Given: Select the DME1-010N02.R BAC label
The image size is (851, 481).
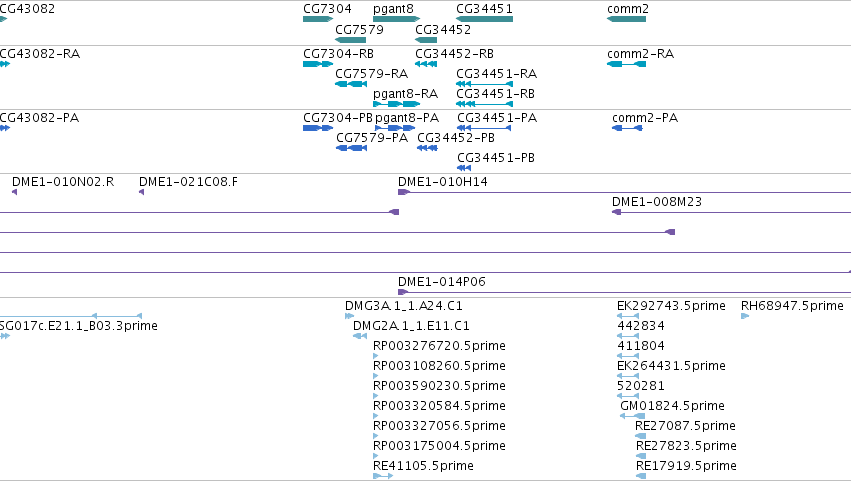Looking at the screenshot, I should (63, 182).
